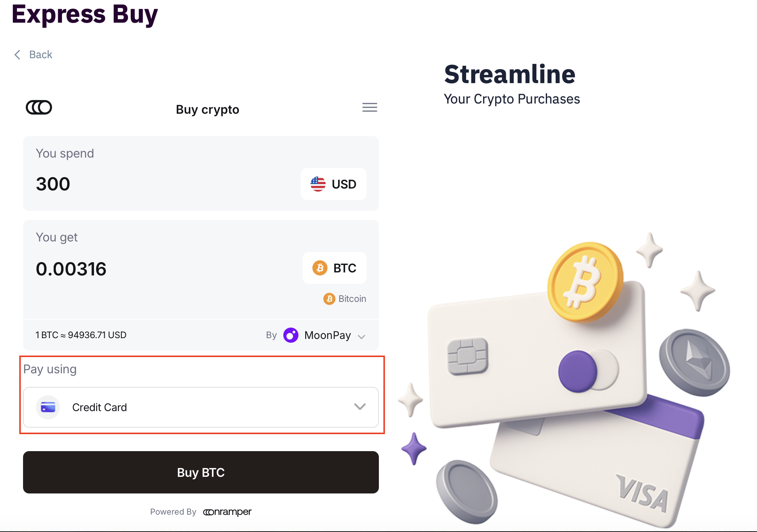757x532 pixels.
Task: Click the gold Bitcoin coin illustration
Action: pyautogui.click(x=584, y=281)
